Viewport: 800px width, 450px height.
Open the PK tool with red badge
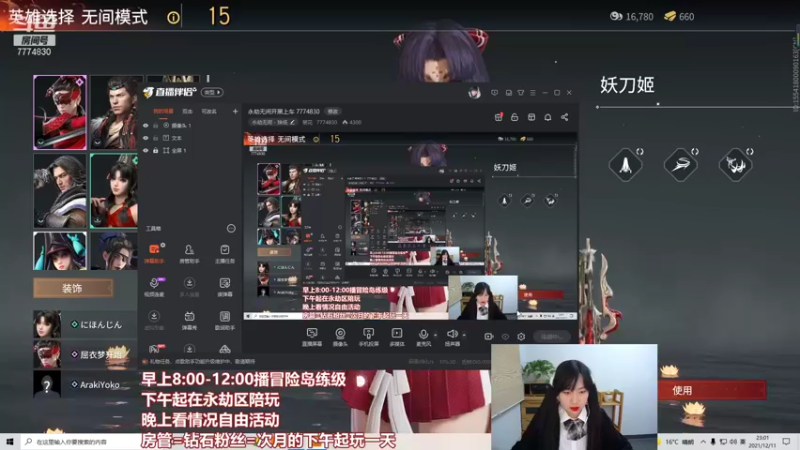pos(154,349)
